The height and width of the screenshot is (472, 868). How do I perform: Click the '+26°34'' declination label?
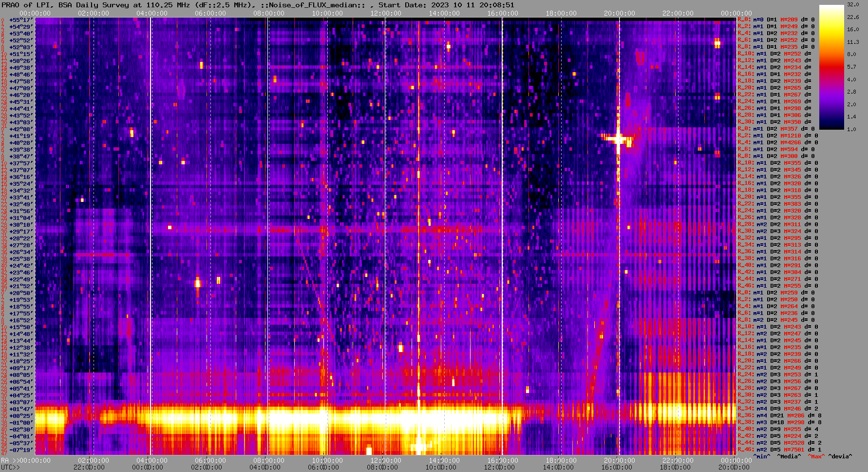pyautogui.click(x=20, y=252)
